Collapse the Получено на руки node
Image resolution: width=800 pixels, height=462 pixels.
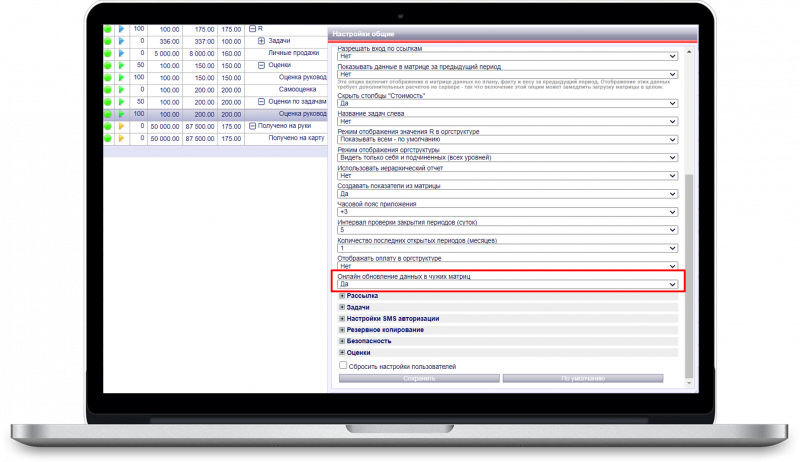252,126
